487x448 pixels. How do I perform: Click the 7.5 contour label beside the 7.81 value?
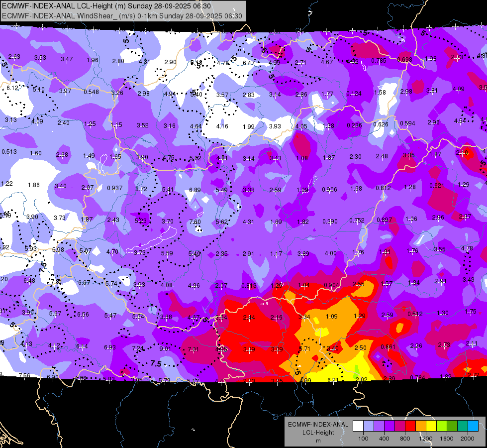click(43, 267)
